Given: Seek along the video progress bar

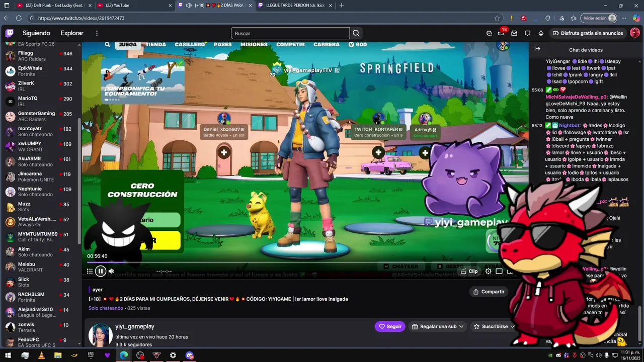Looking at the screenshot, I should [297, 262].
